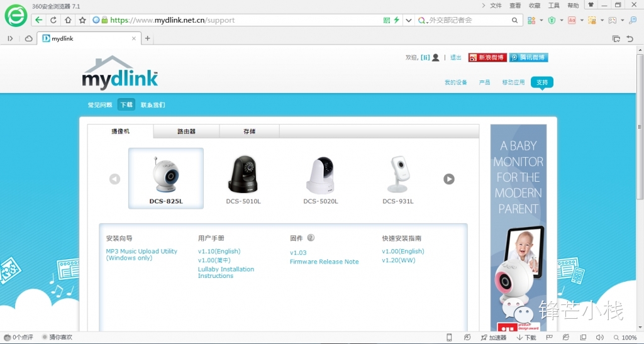Switch to 摄像机 tab
This screenshot has width=644, height=344.
tap(120, 131)
